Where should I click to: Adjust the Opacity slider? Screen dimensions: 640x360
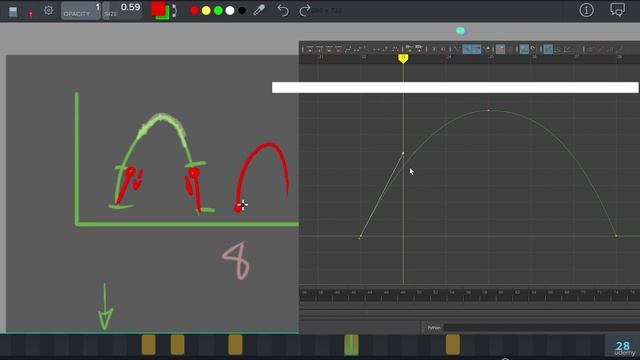pyautogui.click(x=81, y=11)
